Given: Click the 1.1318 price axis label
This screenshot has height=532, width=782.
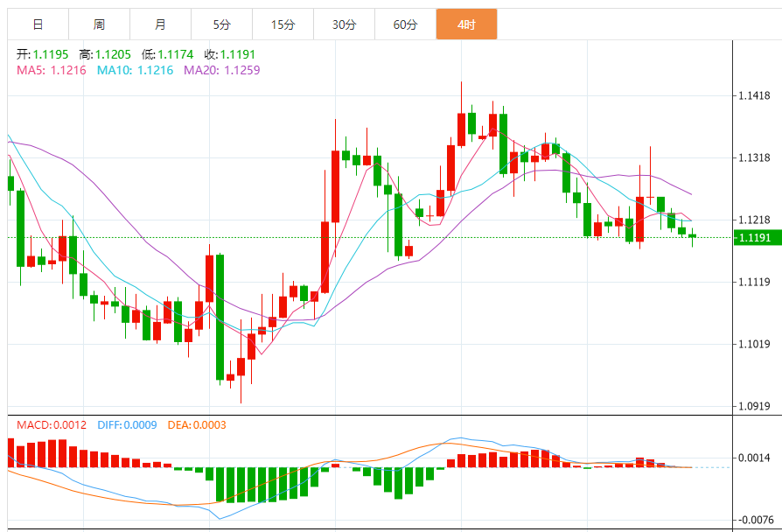Looking at the screenshot, I should (x=754, y=157).
